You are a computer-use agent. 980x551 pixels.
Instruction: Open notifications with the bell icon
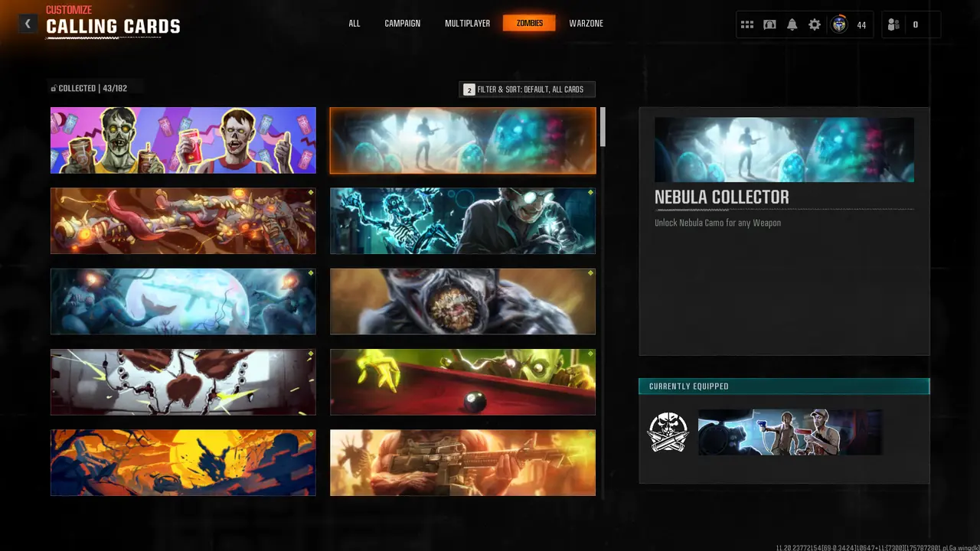[792, 24]
